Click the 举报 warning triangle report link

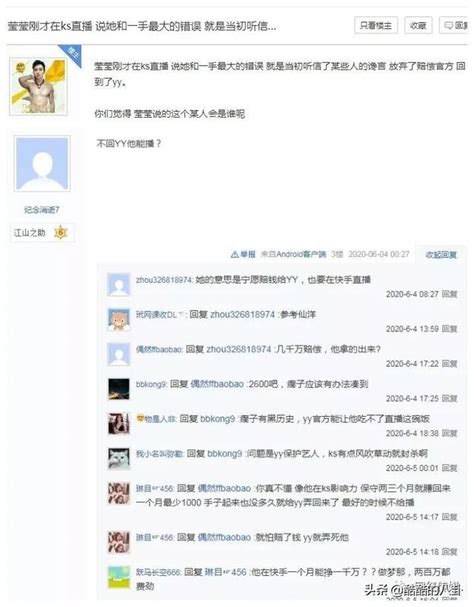(x=243, y=254)
